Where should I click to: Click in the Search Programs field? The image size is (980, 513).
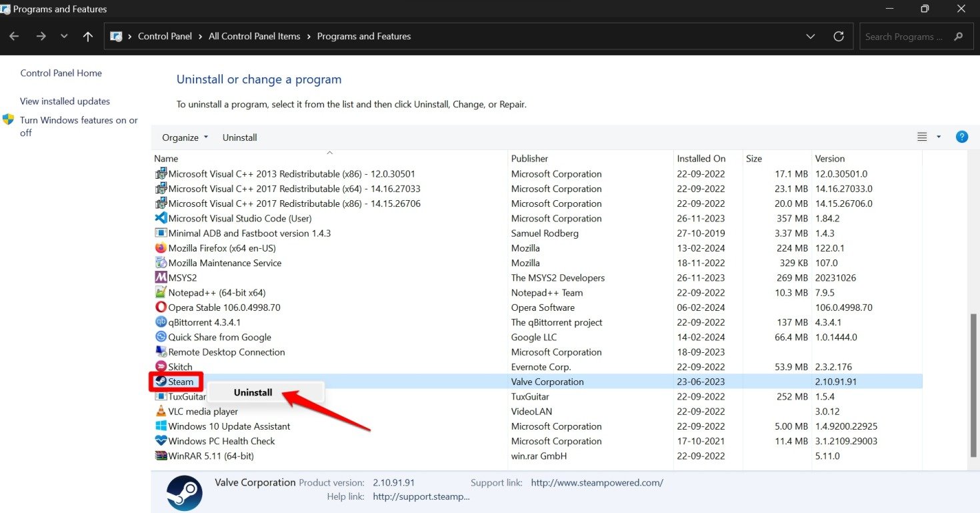(903, 37)
